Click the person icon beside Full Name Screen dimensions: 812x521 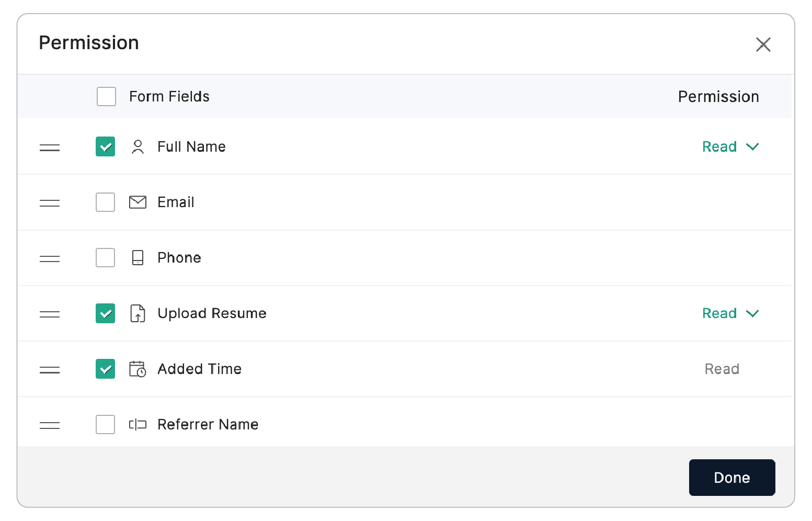click(x=138, y=147)
